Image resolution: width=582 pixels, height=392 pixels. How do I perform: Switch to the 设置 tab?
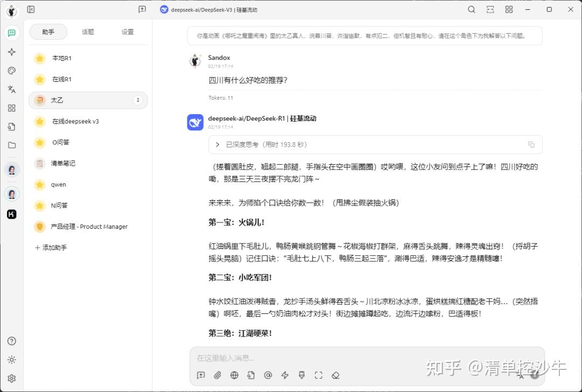point(127,32)
